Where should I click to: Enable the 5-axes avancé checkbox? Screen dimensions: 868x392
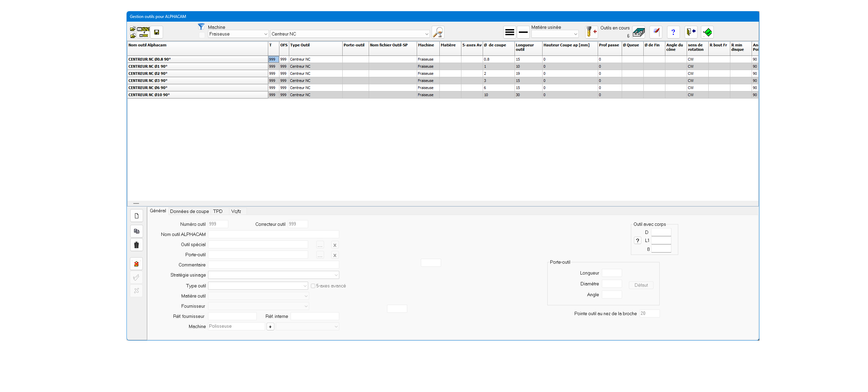tap(313, 286)
